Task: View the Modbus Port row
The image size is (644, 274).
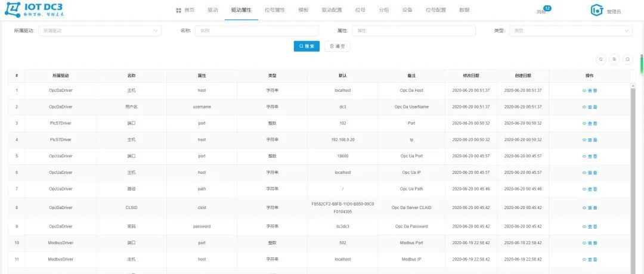Action: point(590,243)
